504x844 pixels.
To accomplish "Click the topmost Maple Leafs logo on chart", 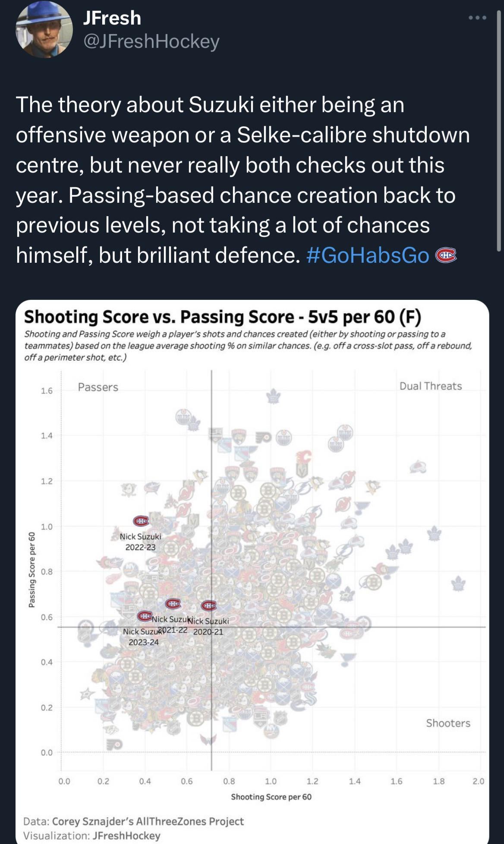I will (x=273, y=396).
